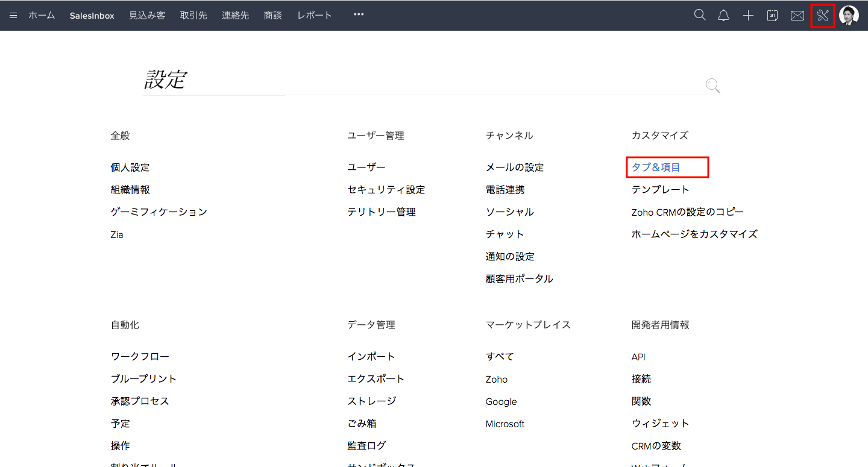Screen dimensions: 868x467
Task: Click the search magnifier in top bar
Action: (699, 16)
